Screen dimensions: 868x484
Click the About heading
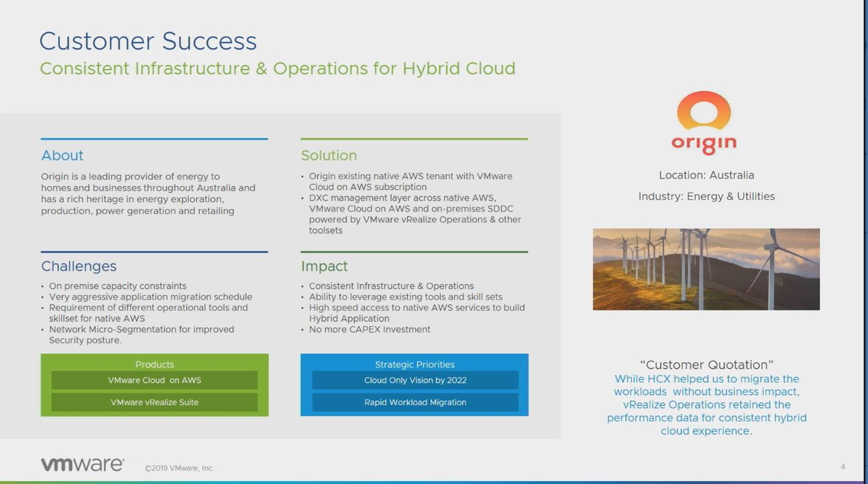(x=62, y=155)
